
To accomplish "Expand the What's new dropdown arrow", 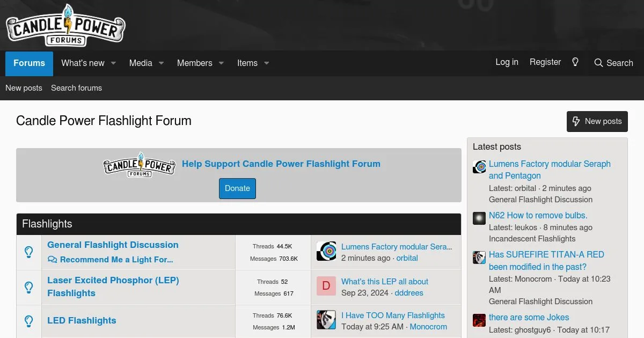I will tap(113, 63).
